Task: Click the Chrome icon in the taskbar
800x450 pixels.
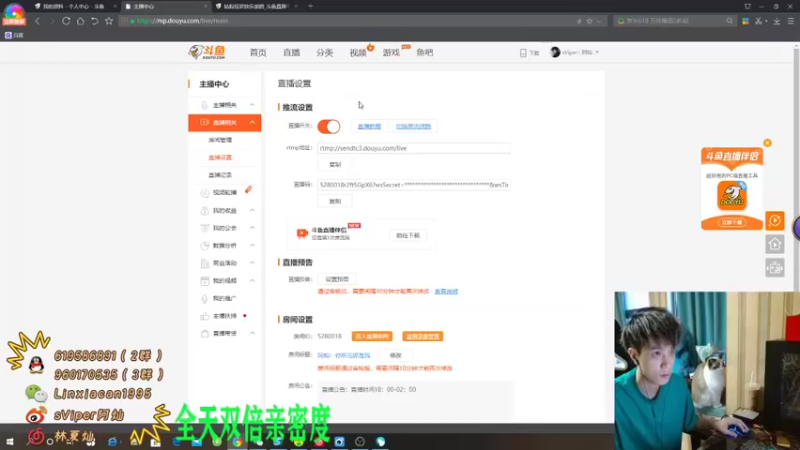Action: [x=237, y=442]
